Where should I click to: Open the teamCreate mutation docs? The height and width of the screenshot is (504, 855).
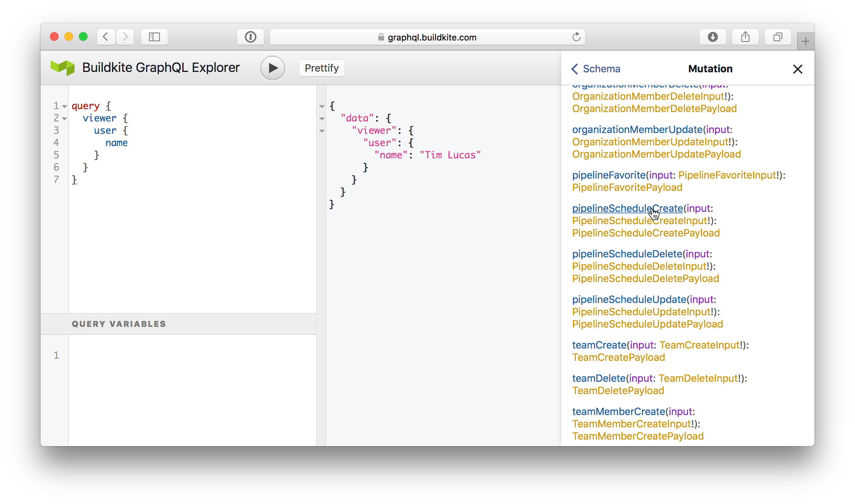599,345
